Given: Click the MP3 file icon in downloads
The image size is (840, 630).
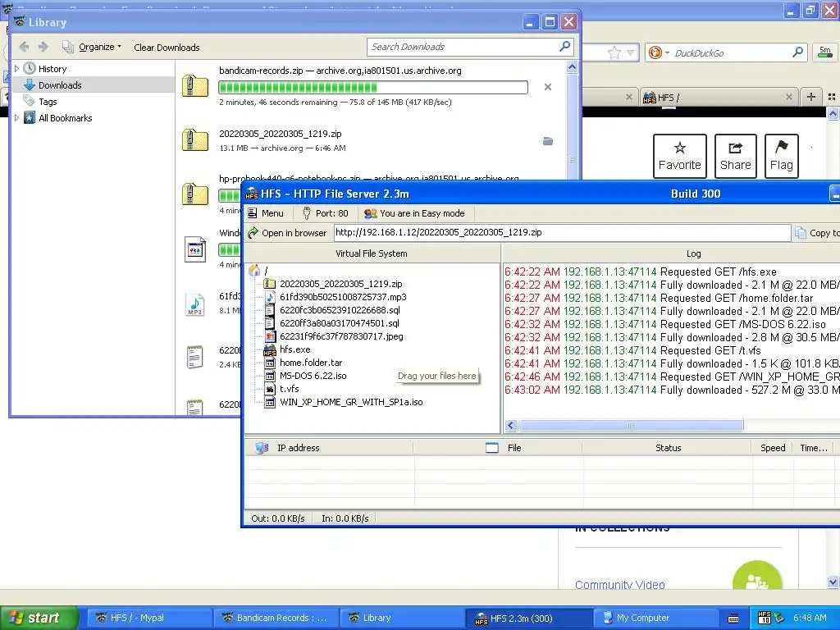Looking at the screenshot, I should pos(195,304).
